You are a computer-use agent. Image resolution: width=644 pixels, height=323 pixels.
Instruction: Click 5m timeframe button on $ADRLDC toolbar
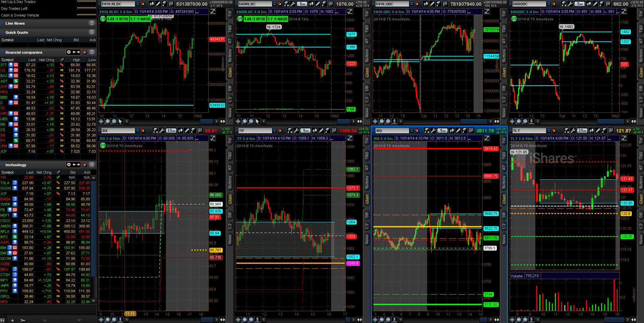[302, 4]
